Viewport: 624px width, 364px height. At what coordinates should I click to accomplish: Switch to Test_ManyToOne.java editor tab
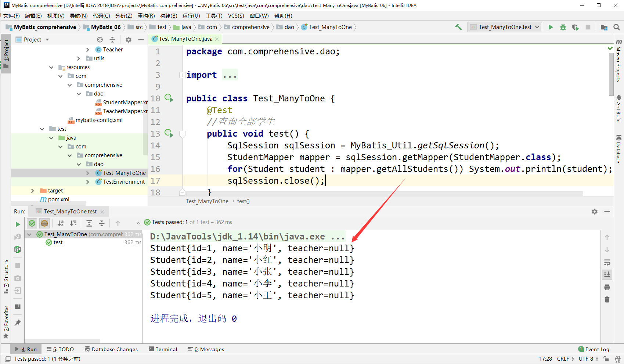click(x=185, y=39)
